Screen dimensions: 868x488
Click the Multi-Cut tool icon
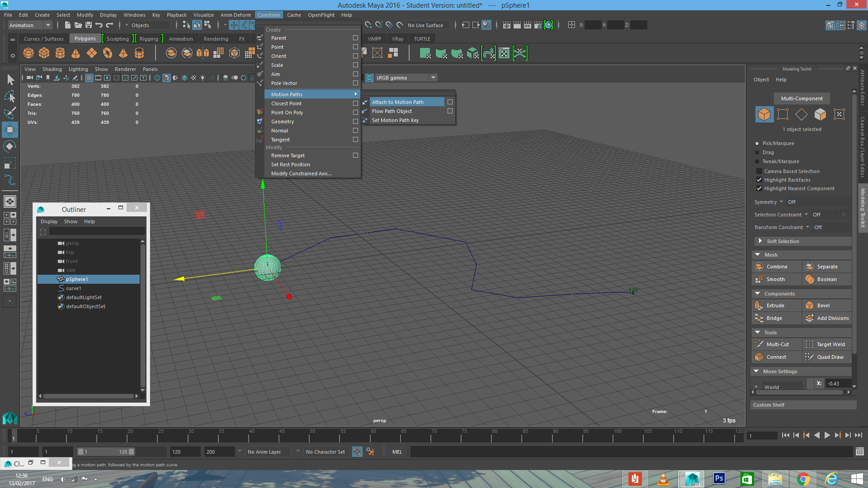click(759, 344)
